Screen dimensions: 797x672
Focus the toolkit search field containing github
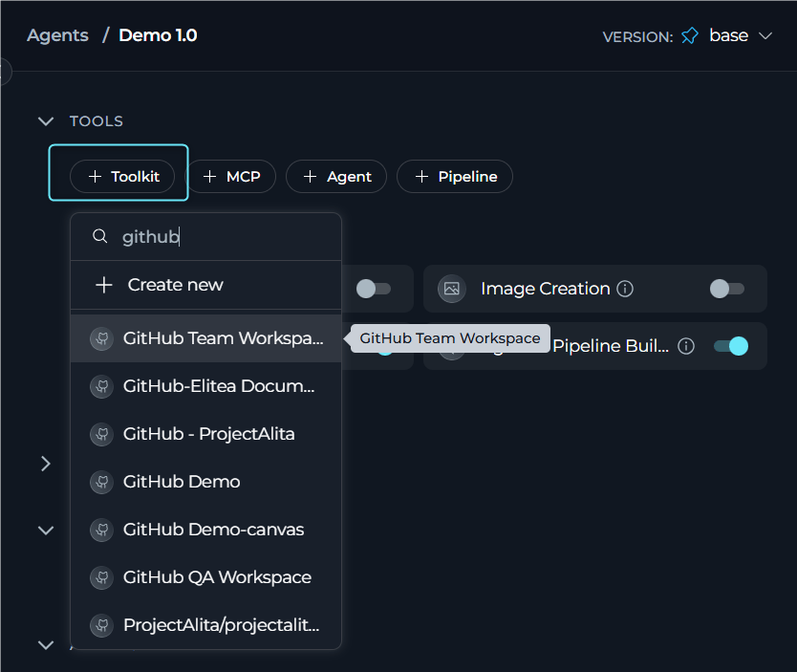205,237
